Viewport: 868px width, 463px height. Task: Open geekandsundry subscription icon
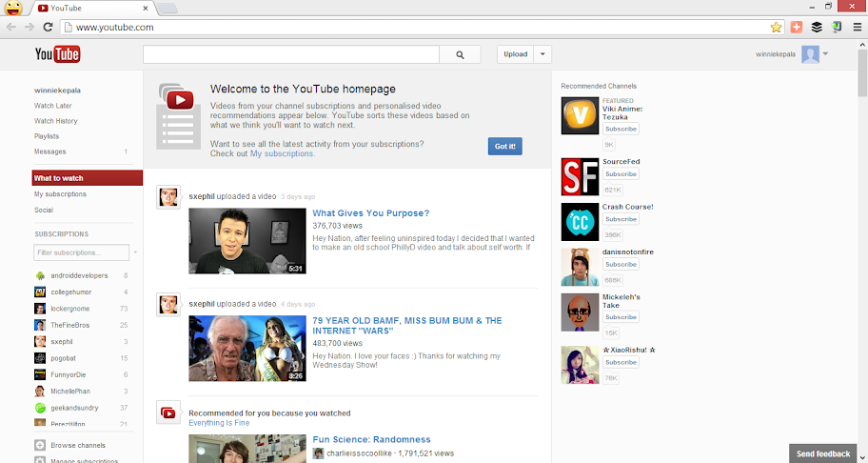[40, 408]
